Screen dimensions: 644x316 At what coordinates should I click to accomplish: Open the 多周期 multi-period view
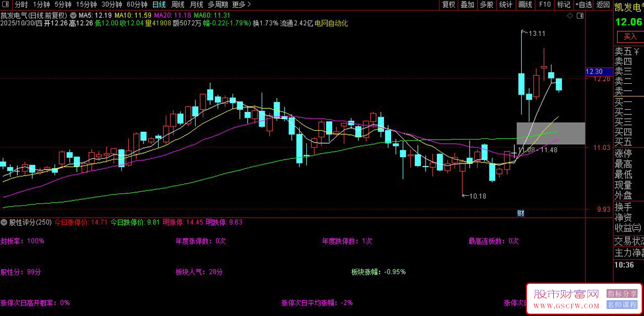(218, 5)
